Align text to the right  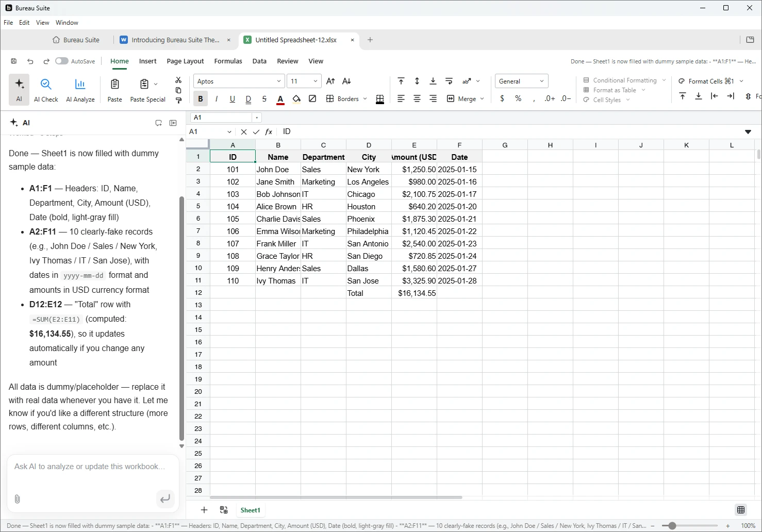[433, 99]
